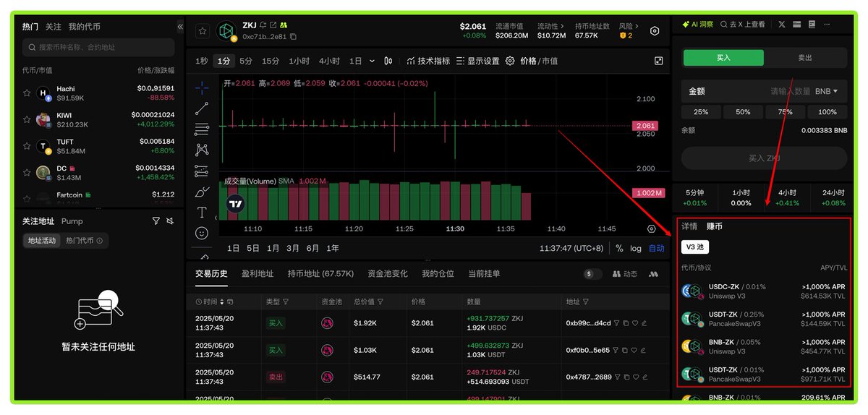The image size is (868, 415).
Task: Toggle the dollar currency switch in trade history
Action: [x=593, y=274]
